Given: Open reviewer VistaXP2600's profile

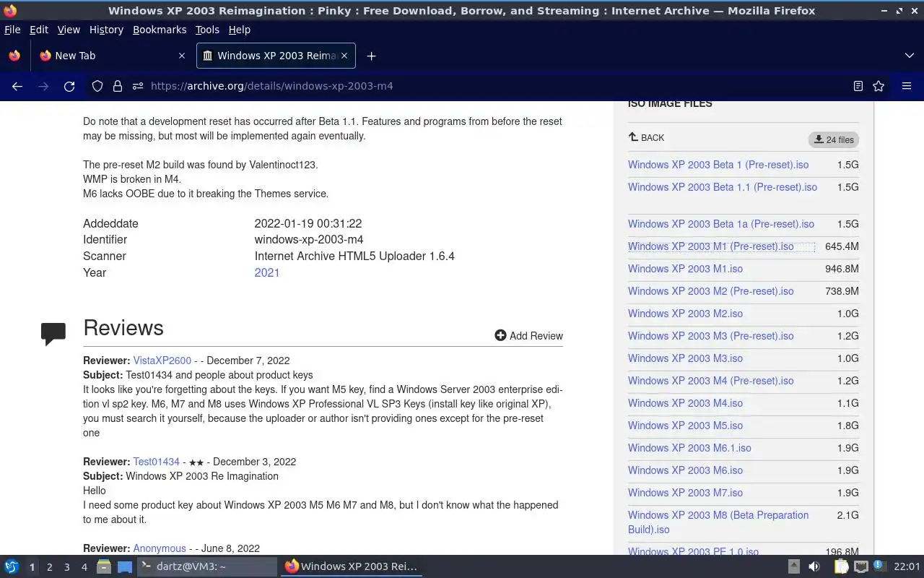Looking at the screenshot, I should coord(162,361).
